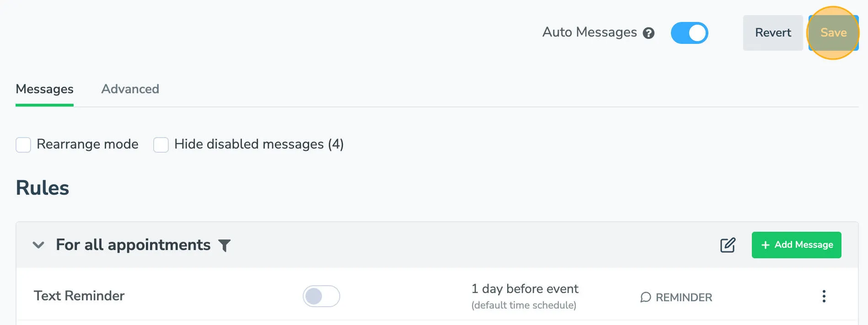Open the Auto Messages help icon

click(x=649, y=32)
